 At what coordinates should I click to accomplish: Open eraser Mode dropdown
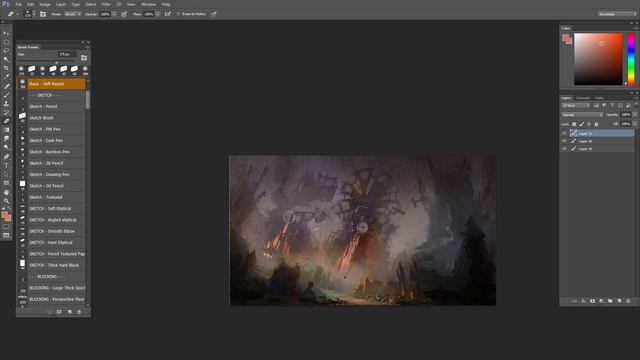(x=73, y=14)
